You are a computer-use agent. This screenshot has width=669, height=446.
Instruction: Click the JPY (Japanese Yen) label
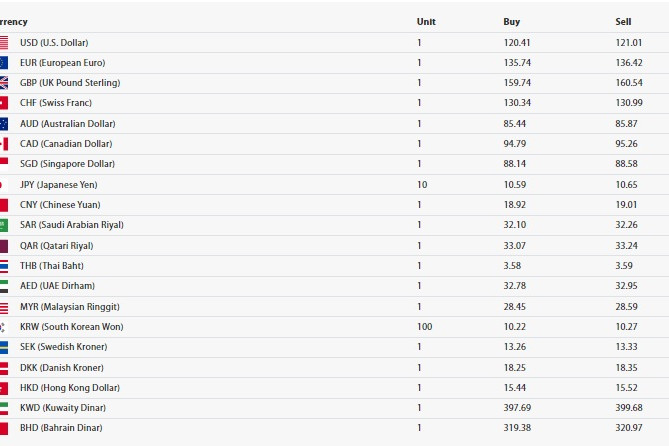58,185
